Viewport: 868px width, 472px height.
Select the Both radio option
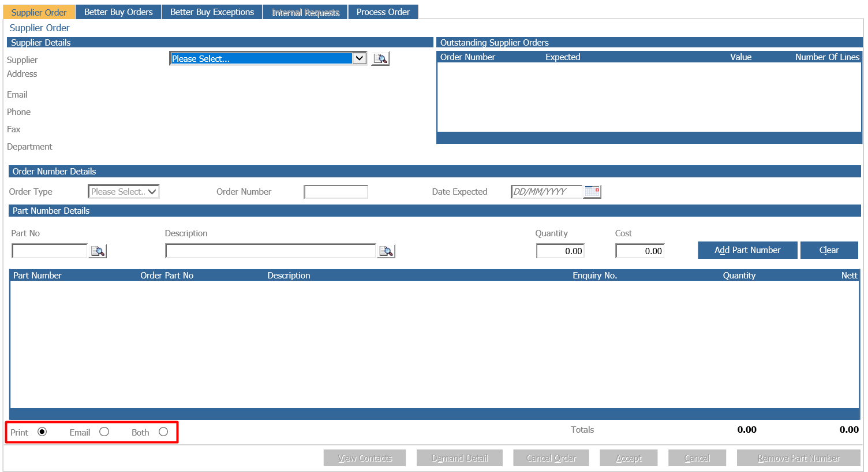click(x=163, y=432)
